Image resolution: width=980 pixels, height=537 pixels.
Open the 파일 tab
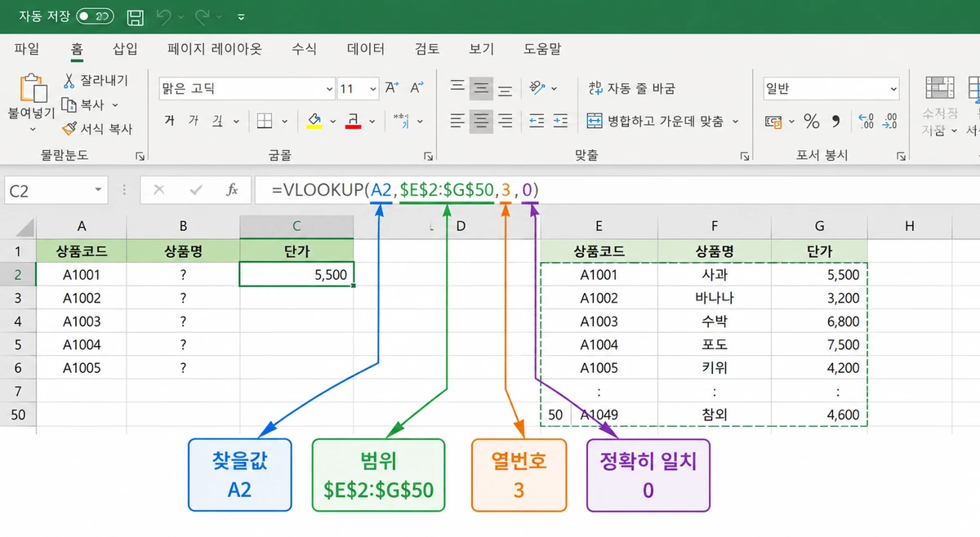click(x=27, y=48)
